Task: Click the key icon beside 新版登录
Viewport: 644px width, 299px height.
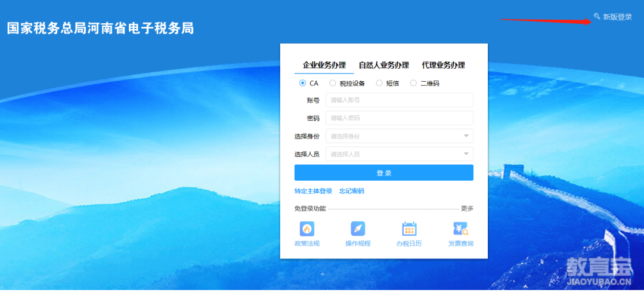Action: tap(597, 16)
